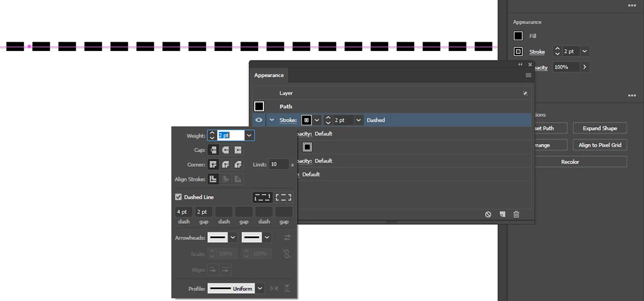This screenshot has width=644, height=301.
Task: Open the start arrowhead dropdown
Action: 233,237
